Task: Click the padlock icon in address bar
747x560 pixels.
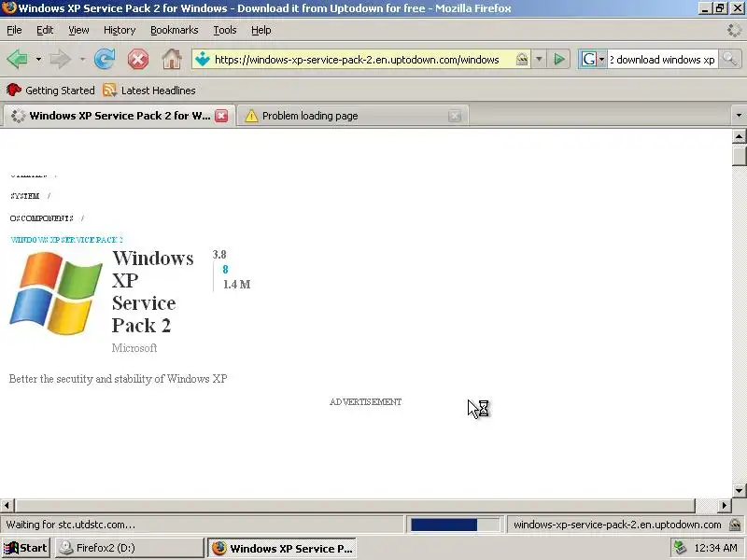Action: tap(522, 60)
